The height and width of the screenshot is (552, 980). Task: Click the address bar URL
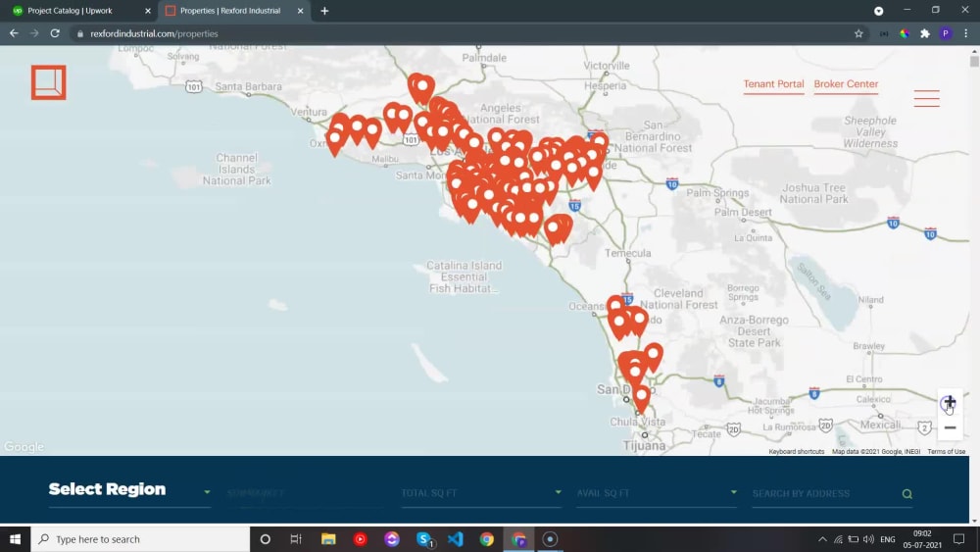(154, 33)
